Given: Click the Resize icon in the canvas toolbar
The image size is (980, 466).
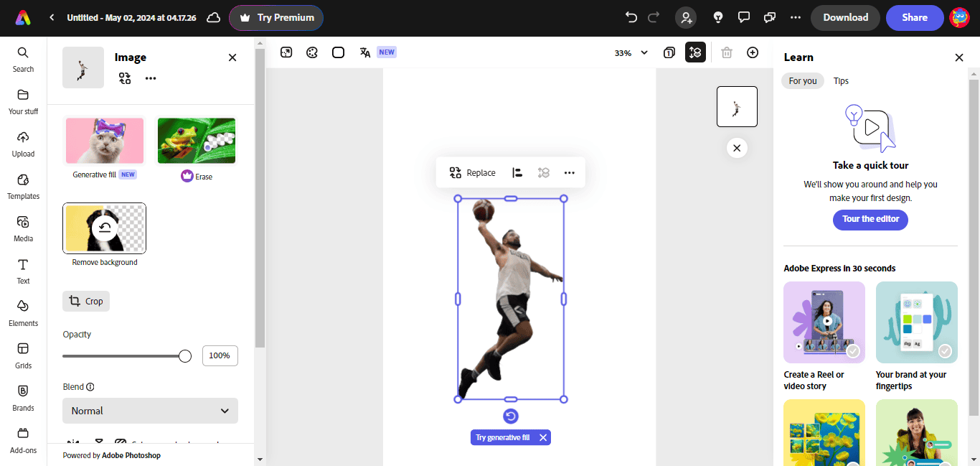Looking at the screenshot, I should 286,52.
